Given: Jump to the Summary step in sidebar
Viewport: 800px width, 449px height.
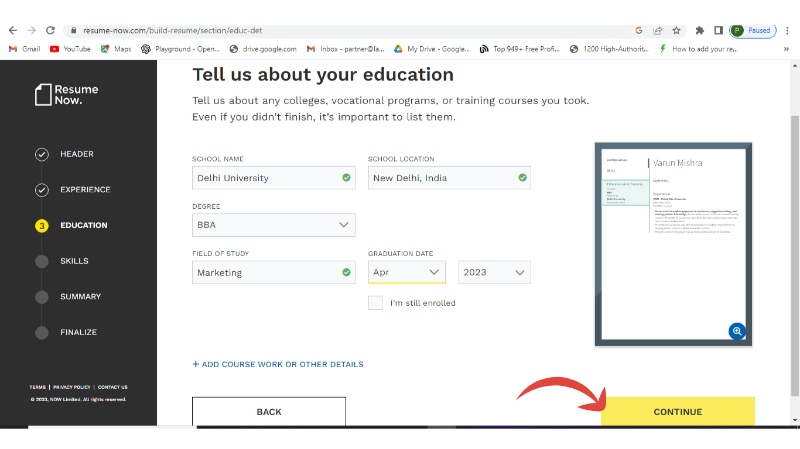Looking at the screenshot, I should click(80, 296).
